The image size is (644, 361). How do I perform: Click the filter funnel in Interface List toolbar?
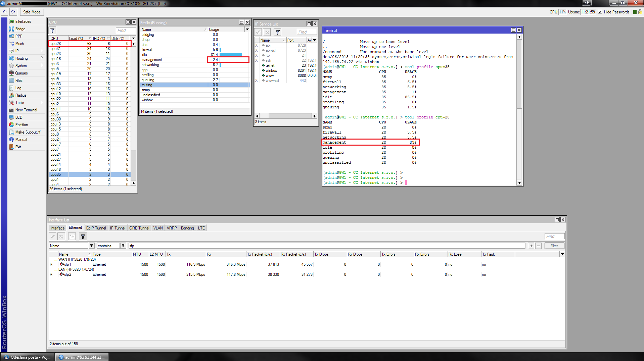coord(83,237)
